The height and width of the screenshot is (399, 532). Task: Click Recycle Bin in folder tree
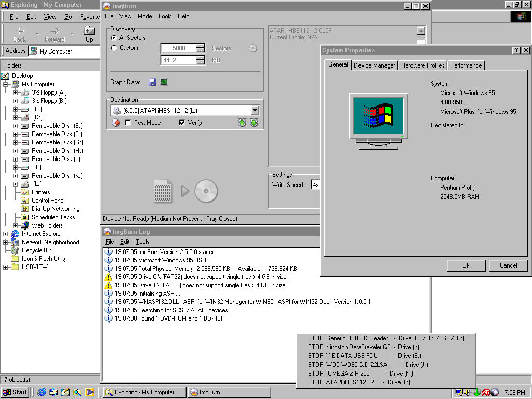[x=37, y=250]
